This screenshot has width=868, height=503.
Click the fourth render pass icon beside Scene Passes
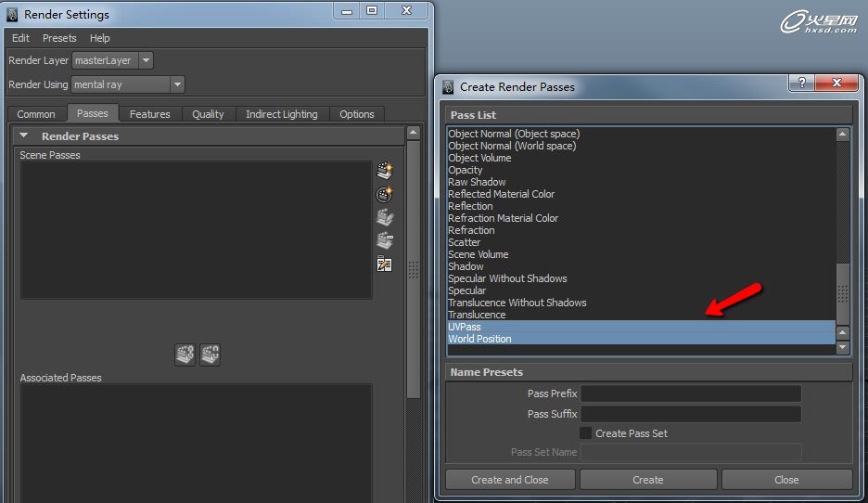point(385,240)
